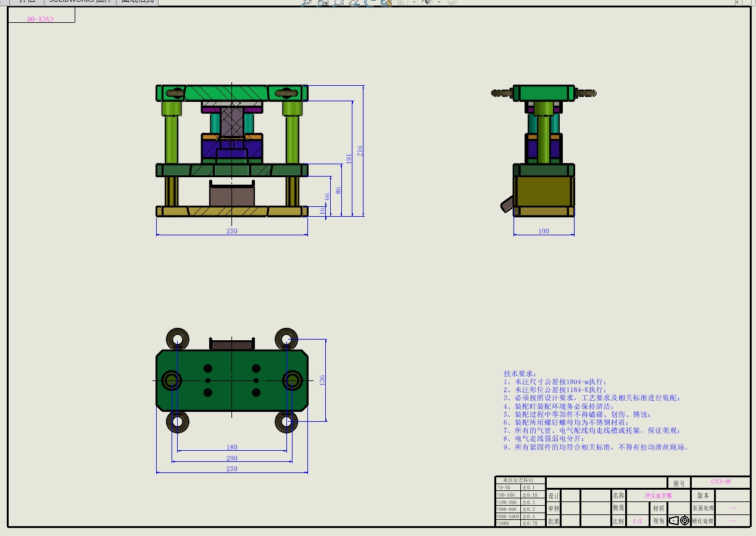Select the 数量 label cell
The image size is (756, 536).
618,508
